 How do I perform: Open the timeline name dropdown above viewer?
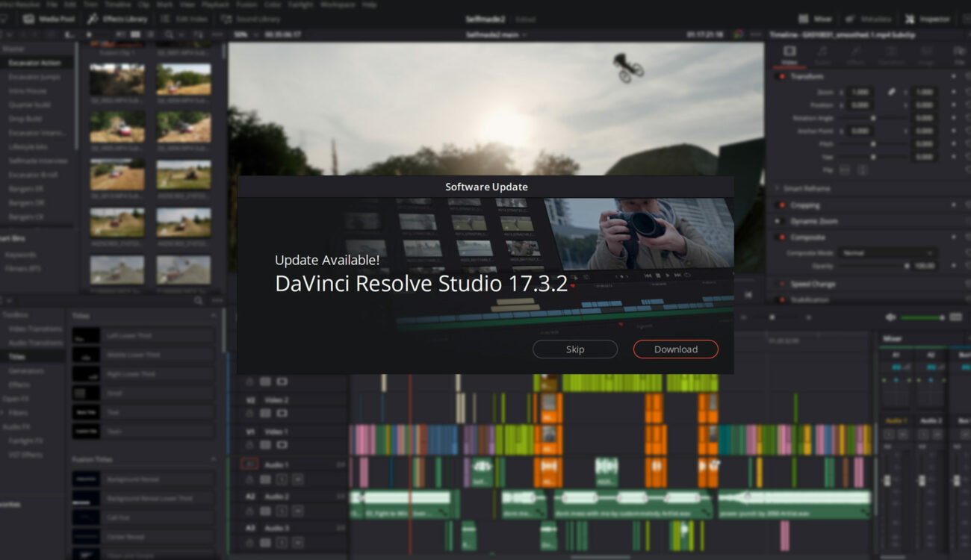[x=496, y=34]
